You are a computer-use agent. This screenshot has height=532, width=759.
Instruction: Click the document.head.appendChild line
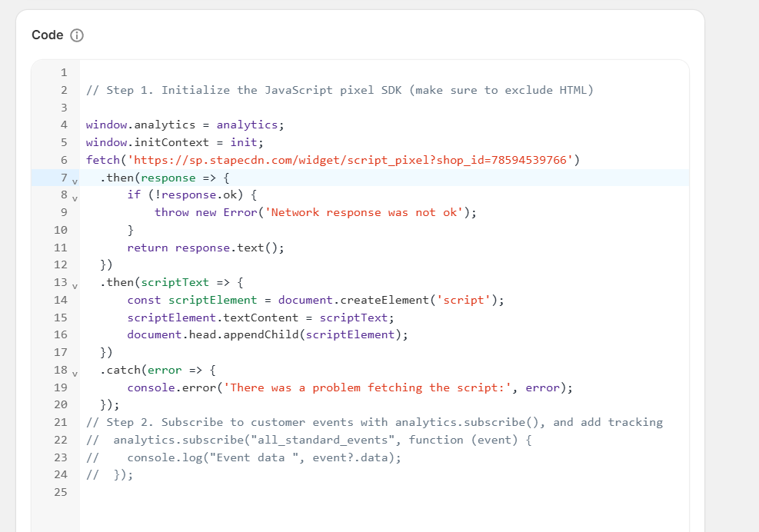[267, 334]
